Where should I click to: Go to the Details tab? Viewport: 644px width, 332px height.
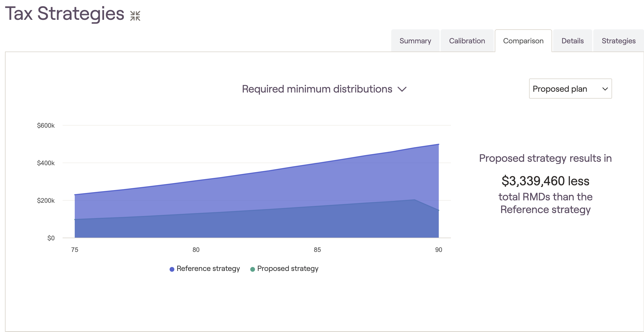pos(572,41)
